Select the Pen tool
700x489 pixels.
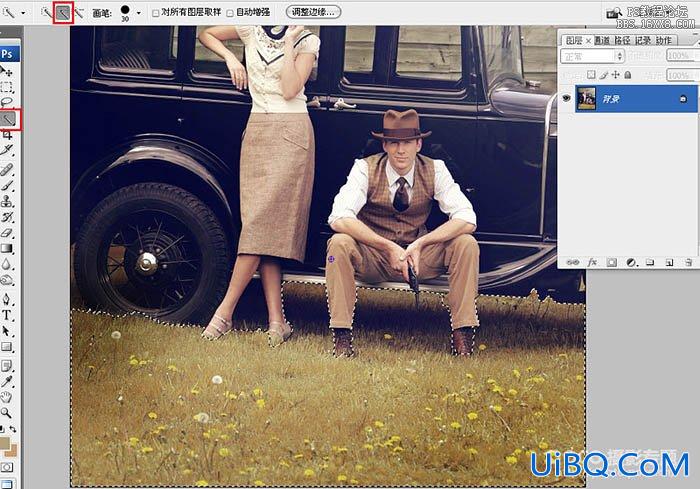pyautogui.click(x=7, y=299)
